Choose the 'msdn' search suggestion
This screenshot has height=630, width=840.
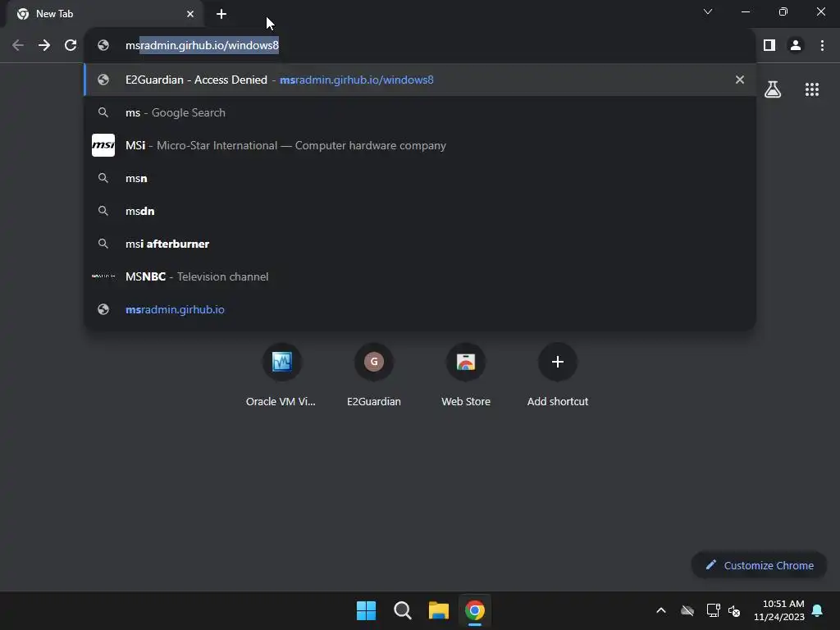click(420, 211)
